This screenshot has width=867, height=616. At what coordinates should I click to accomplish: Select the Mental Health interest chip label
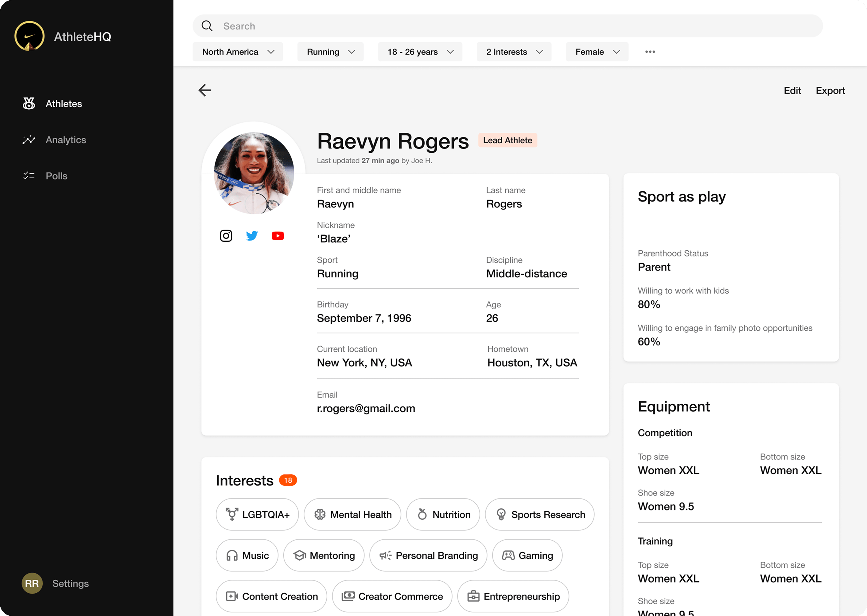(361, 514)
